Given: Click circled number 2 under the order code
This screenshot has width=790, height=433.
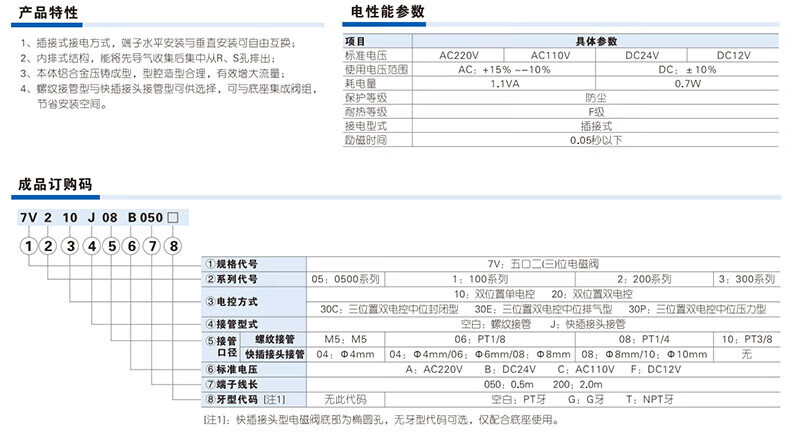Looking at the screenshot, I should point(48,246).
